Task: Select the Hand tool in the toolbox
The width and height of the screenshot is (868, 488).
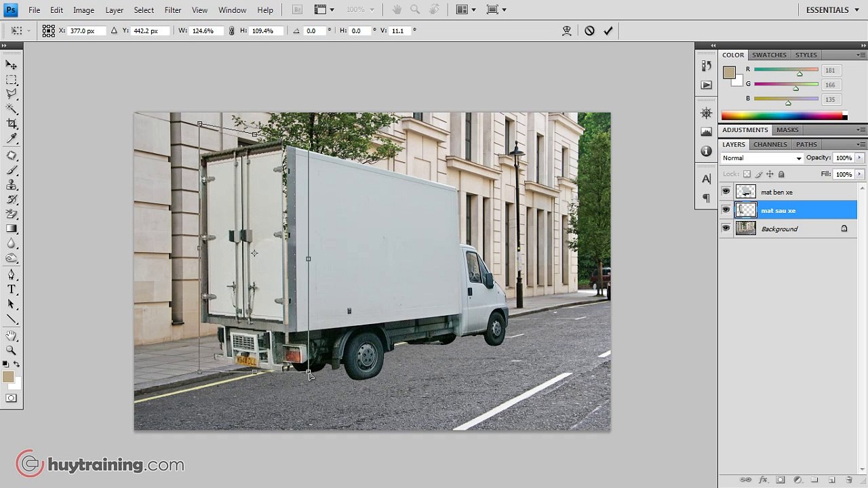Action: pos(12,336)
